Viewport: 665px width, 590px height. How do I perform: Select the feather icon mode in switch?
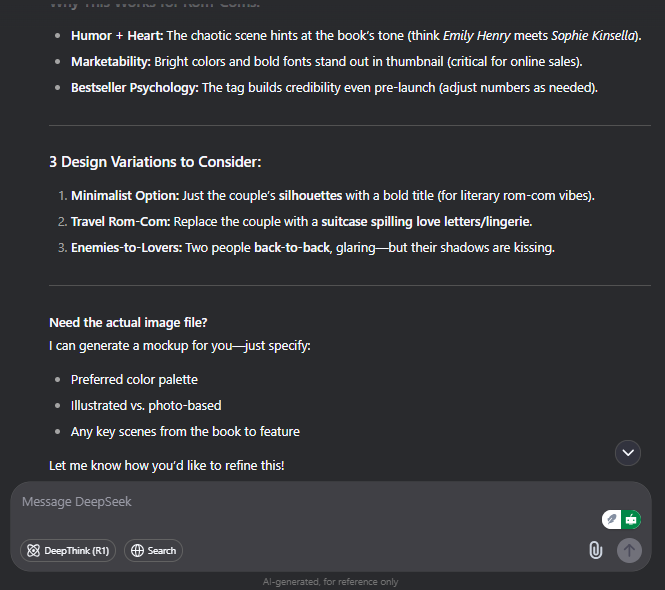click(x=612, y=519)
